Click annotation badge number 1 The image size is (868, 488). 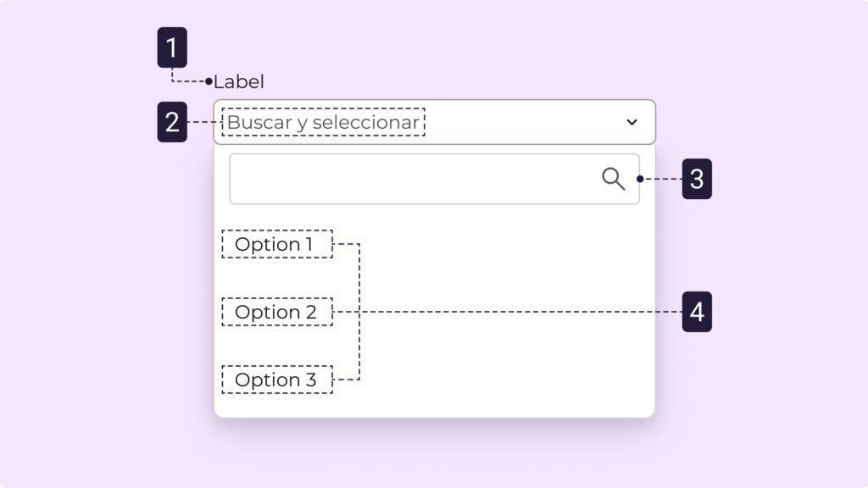tap(172, 47)
